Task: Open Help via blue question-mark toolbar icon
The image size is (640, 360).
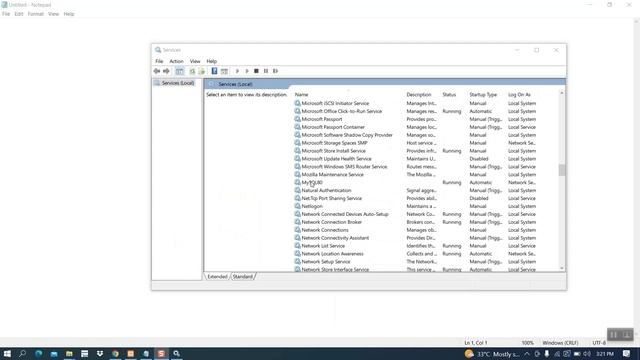Action: coord(214,71)
